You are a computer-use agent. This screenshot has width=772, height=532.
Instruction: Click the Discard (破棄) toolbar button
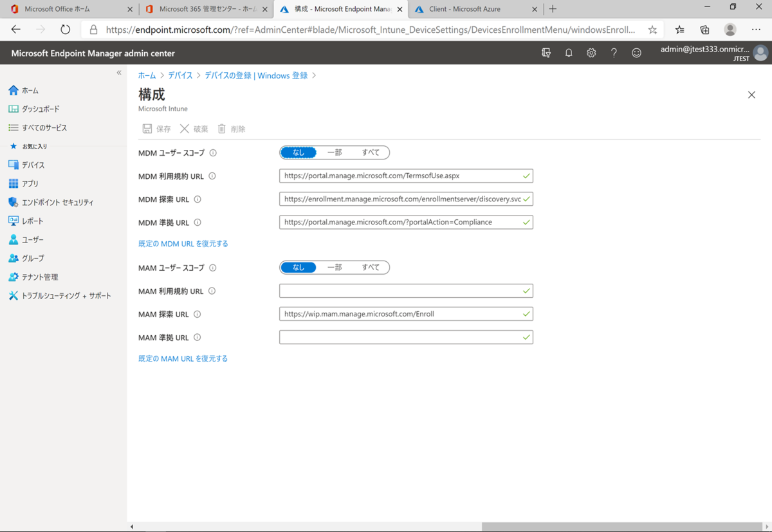click(x=194, y=129)
